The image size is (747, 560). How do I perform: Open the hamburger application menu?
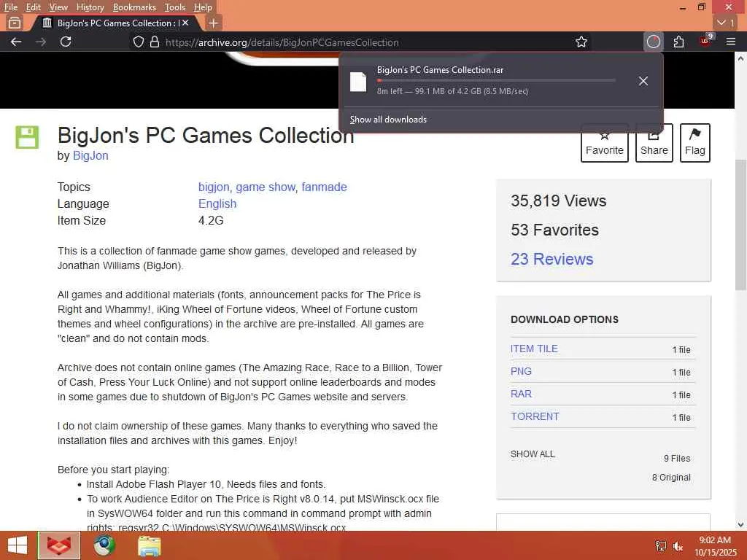[731, 42]
